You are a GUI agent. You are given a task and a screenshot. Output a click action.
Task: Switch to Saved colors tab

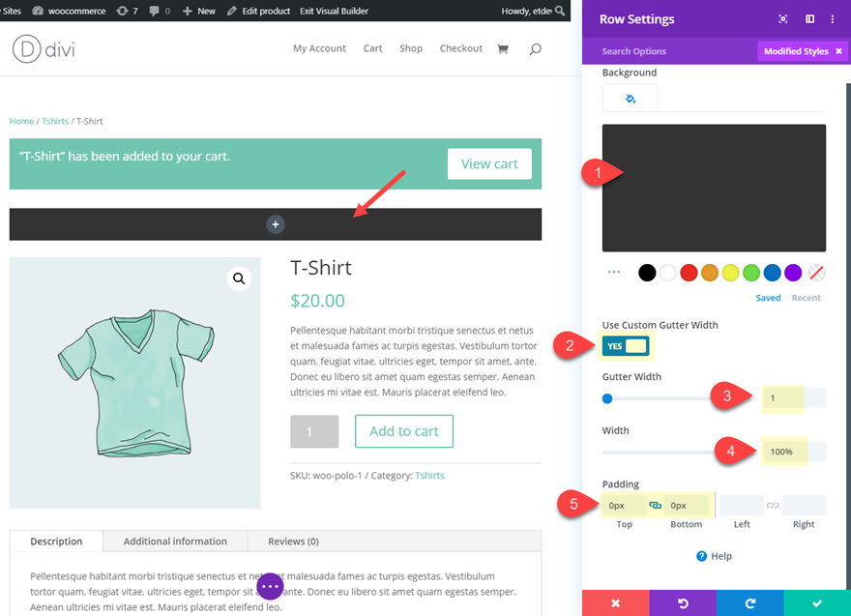pos(768,298)
